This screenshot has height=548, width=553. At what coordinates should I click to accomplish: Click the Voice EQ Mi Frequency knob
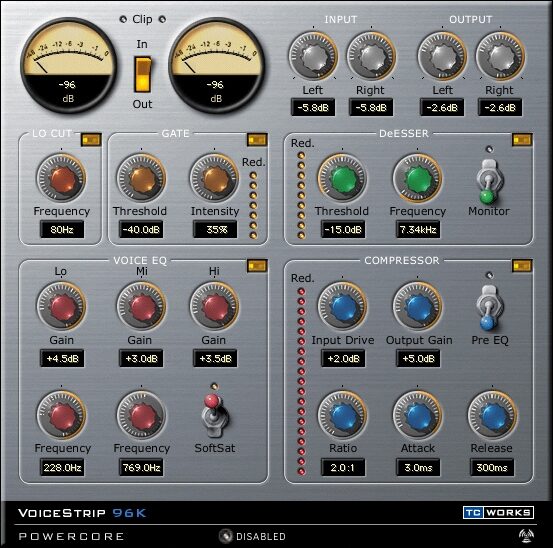pyautogui.click(x=141, y=415)
